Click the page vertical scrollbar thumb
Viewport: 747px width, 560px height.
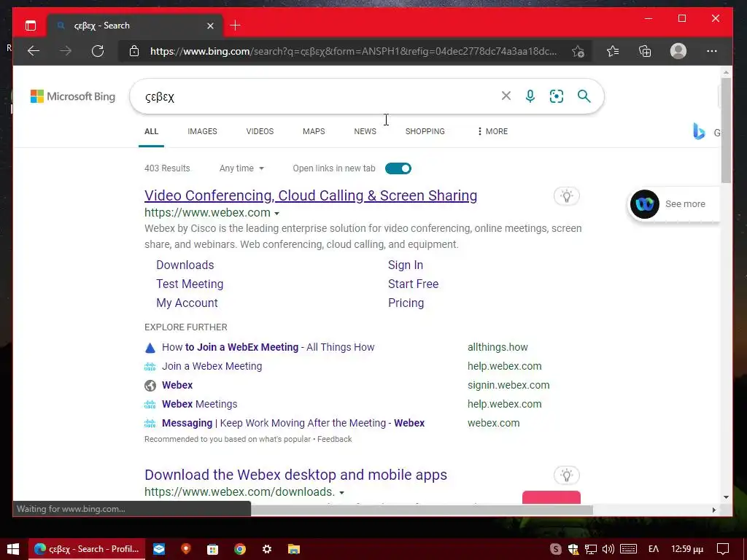[726, 130]
